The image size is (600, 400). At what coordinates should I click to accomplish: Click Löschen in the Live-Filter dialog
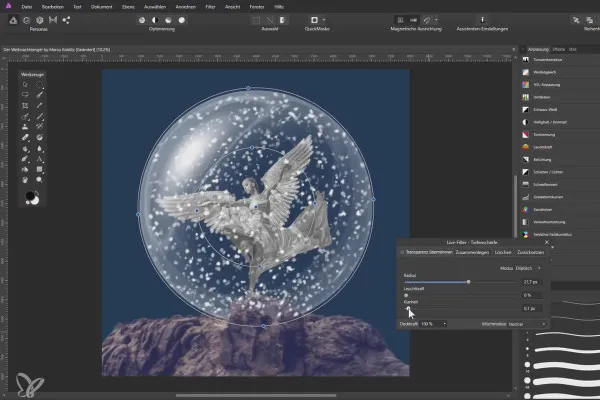pos(503,252)
